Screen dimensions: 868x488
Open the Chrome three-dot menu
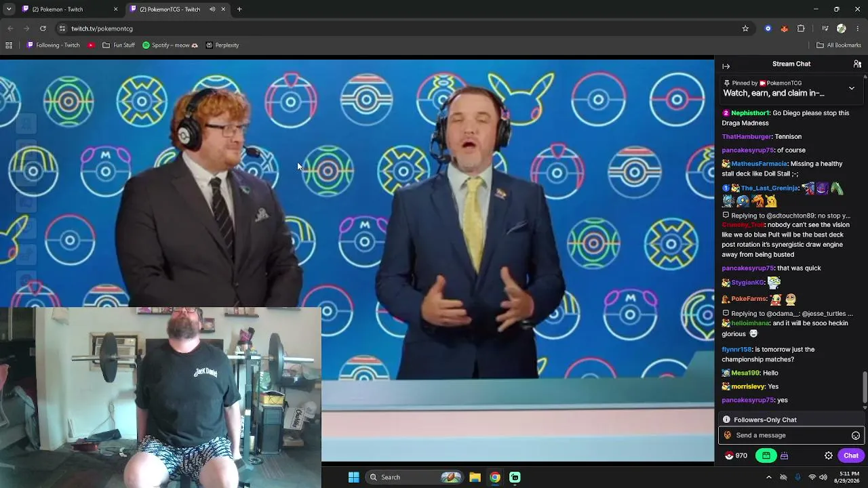[858, 28]
